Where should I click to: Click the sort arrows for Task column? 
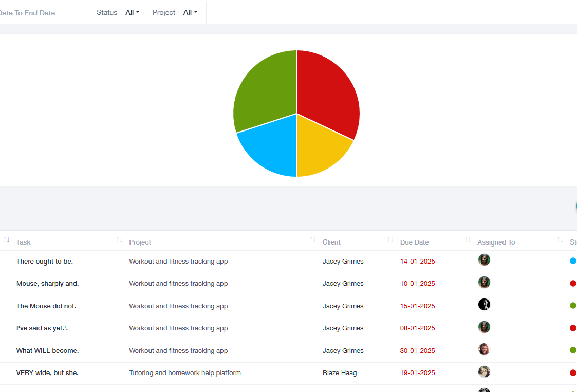pyautogui.click(x=119, y=240)
